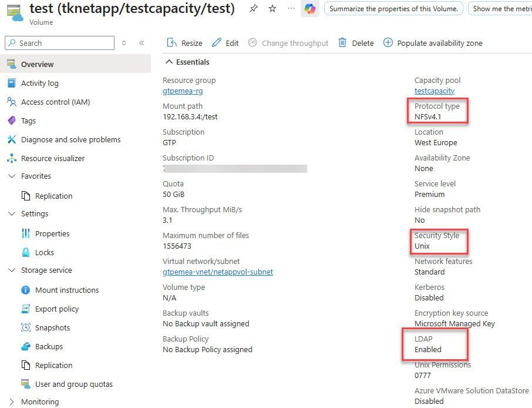The image size is (532, 408).
Task: Open the more options ellipsis menu
Action: (291, 9)
